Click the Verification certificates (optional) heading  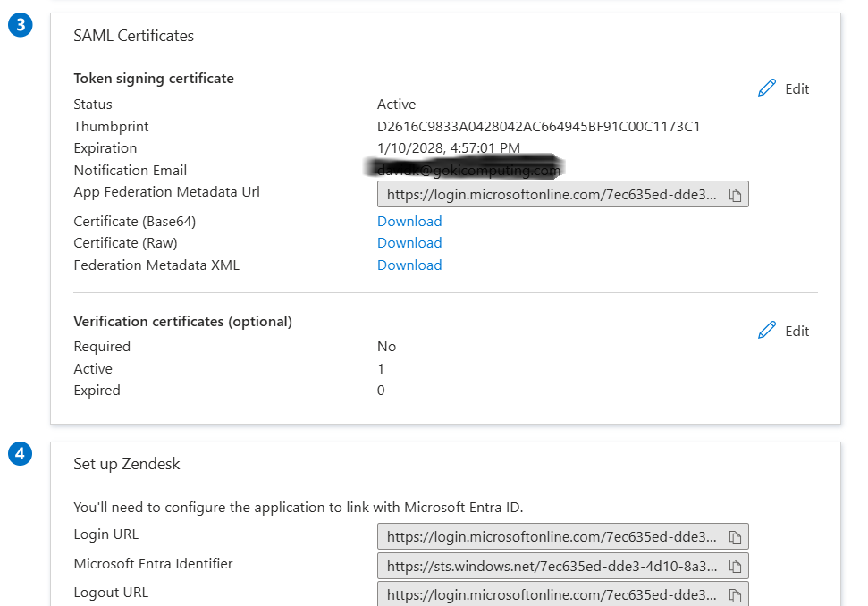tap(182, 322)
